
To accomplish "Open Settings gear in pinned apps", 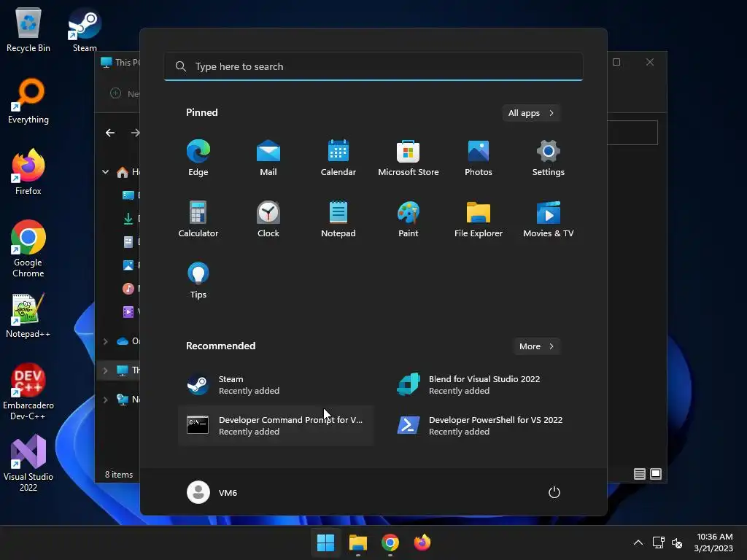I will (549, 158).
